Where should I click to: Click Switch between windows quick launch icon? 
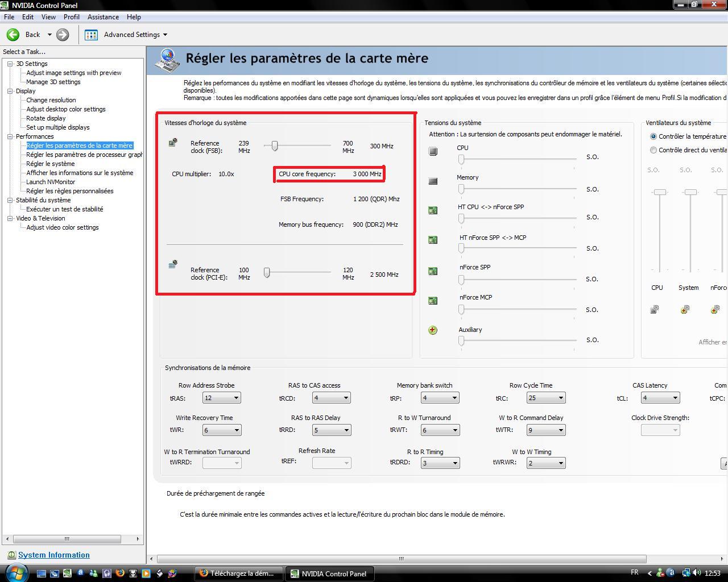pos(55,573)
